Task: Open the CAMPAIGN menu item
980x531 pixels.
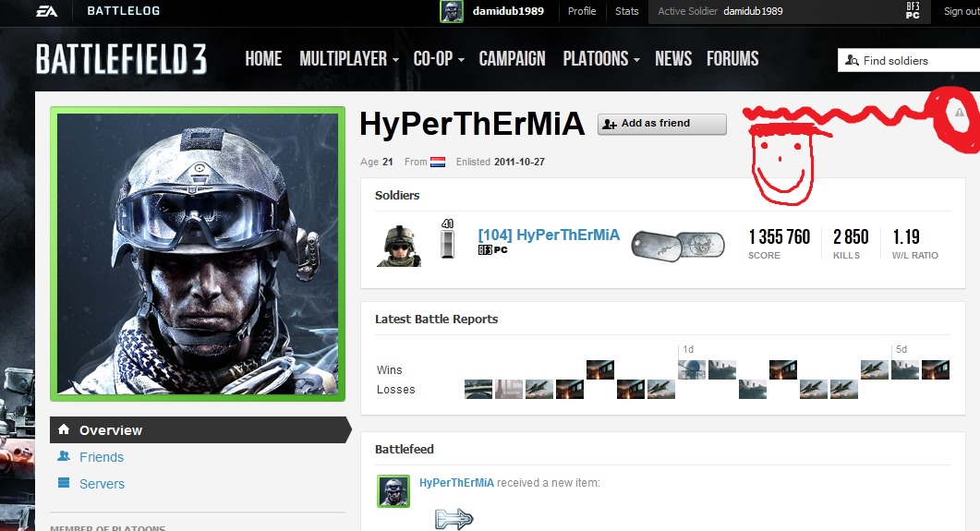Action: [512, 59]
